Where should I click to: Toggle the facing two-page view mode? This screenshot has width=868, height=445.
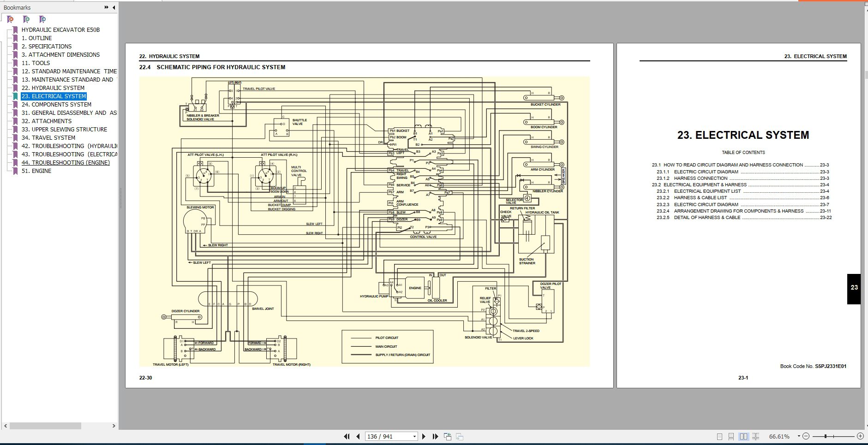743,436
